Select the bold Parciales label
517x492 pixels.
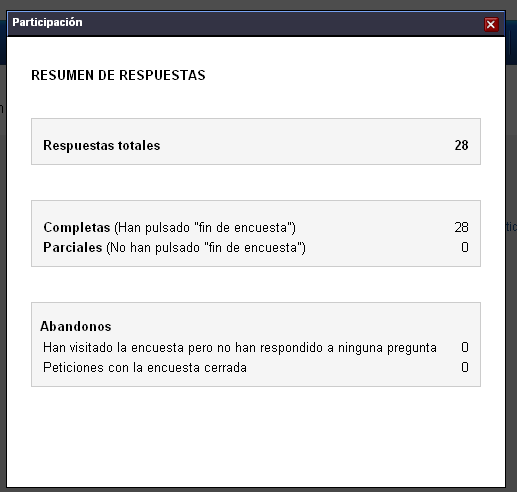tap(73, 247)
